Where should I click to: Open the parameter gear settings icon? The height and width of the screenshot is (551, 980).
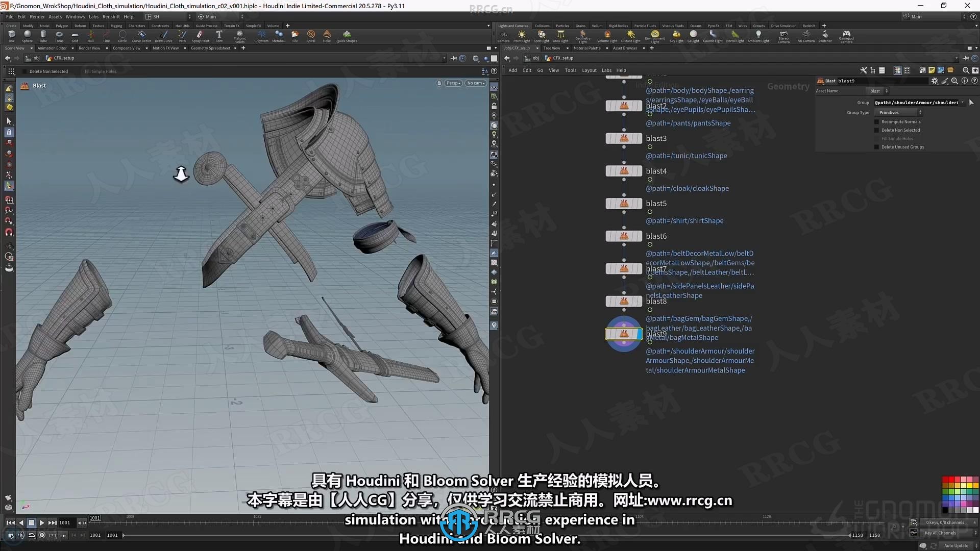(x=935, y=81)
